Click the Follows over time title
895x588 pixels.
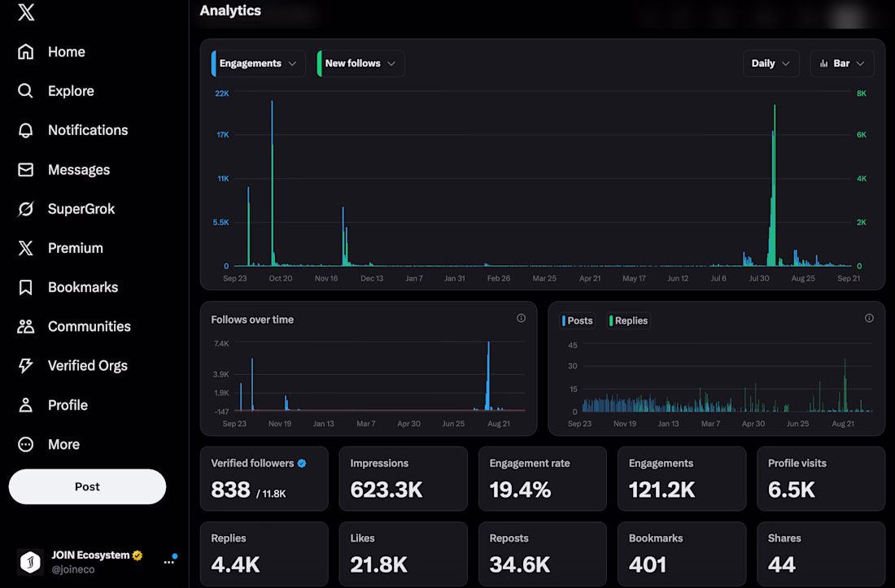click(x=252, y=320)
